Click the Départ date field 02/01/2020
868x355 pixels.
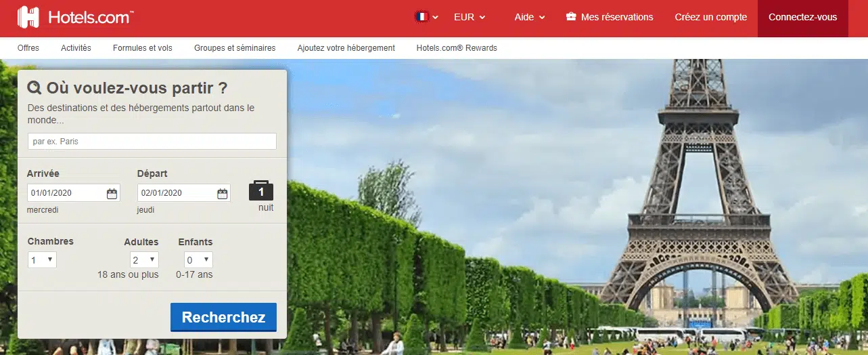click(x=184, y=193)
